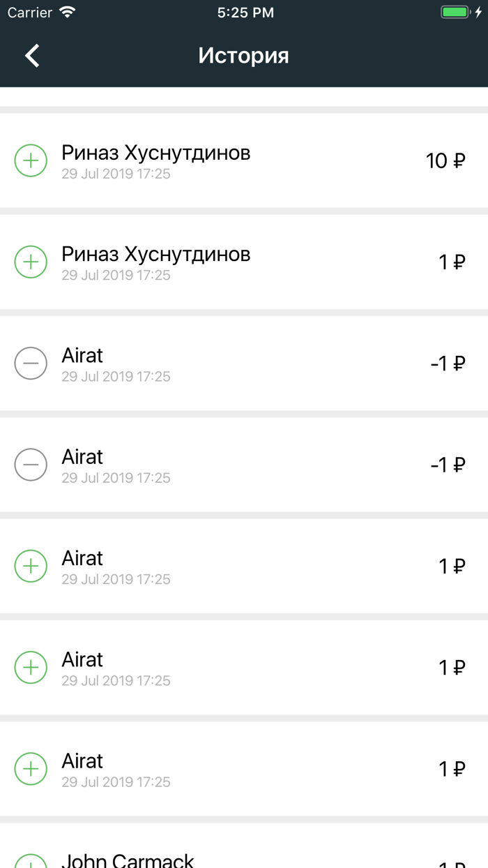Click the plus icon on the second Риназ Хуснутдинов row
Screen dimensions: 488x868
coord(31,262)
